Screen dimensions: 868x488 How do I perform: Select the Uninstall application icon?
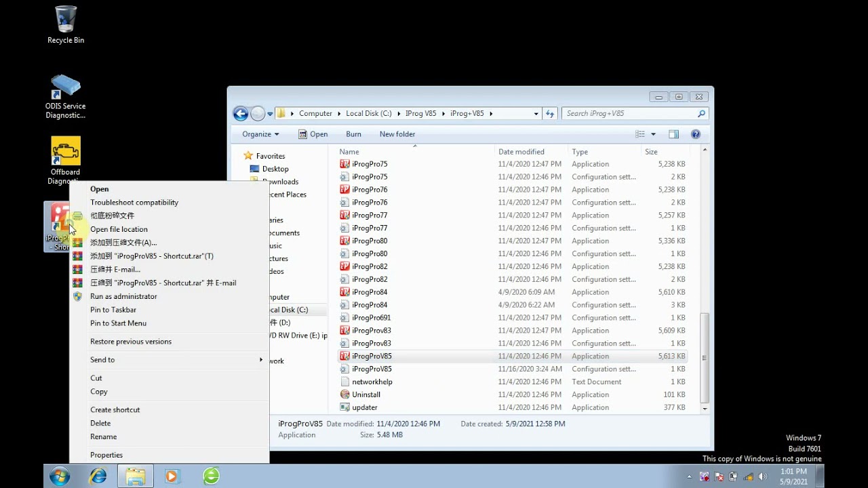coord(344,394)
